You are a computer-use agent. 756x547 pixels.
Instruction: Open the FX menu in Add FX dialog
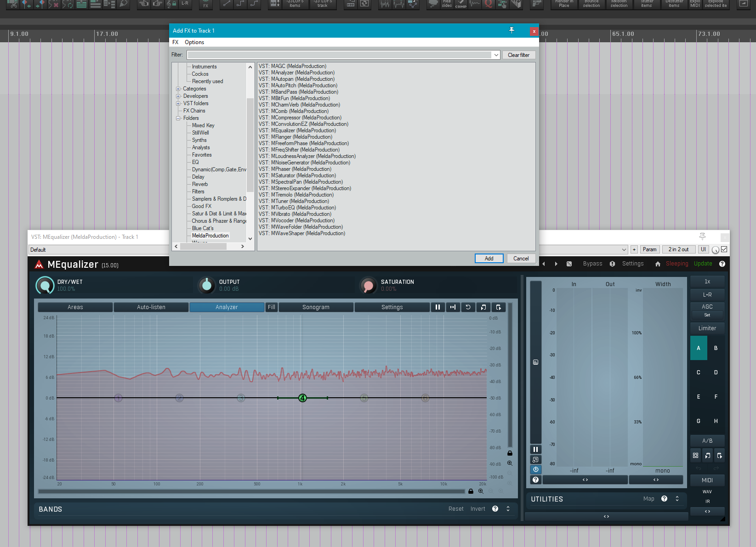pos(175,42)
